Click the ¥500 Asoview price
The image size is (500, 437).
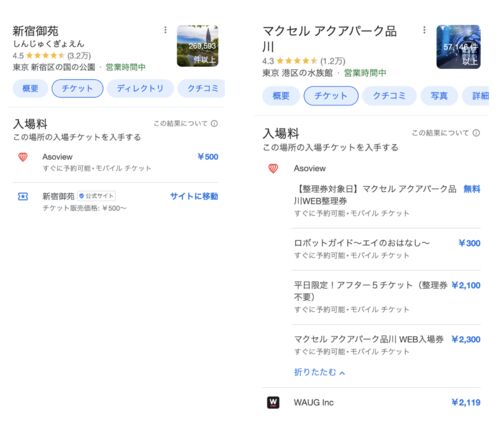click(x=208, y=157)
